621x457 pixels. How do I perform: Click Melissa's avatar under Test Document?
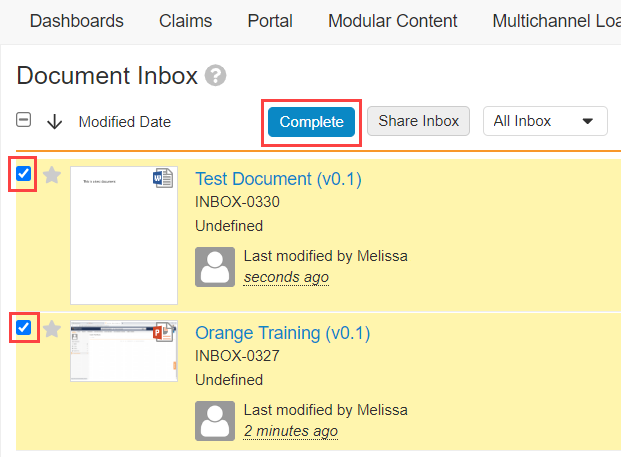pos(215,267)
